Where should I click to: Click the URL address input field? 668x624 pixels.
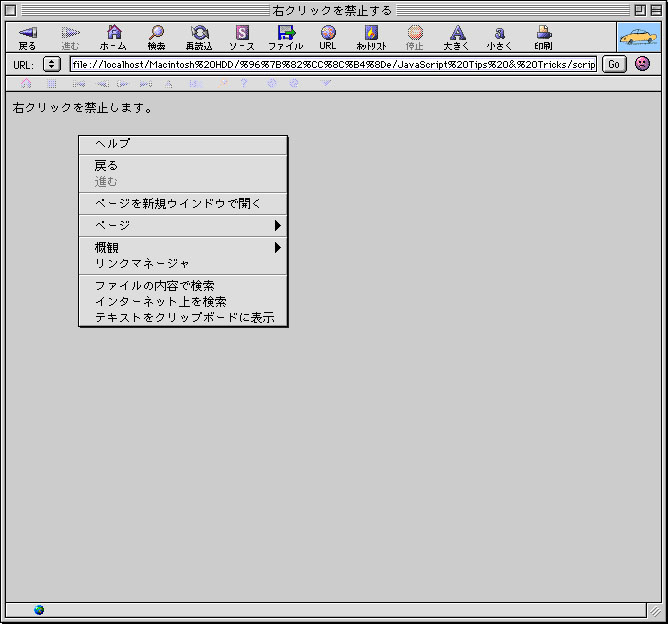(x=334, y=64)
